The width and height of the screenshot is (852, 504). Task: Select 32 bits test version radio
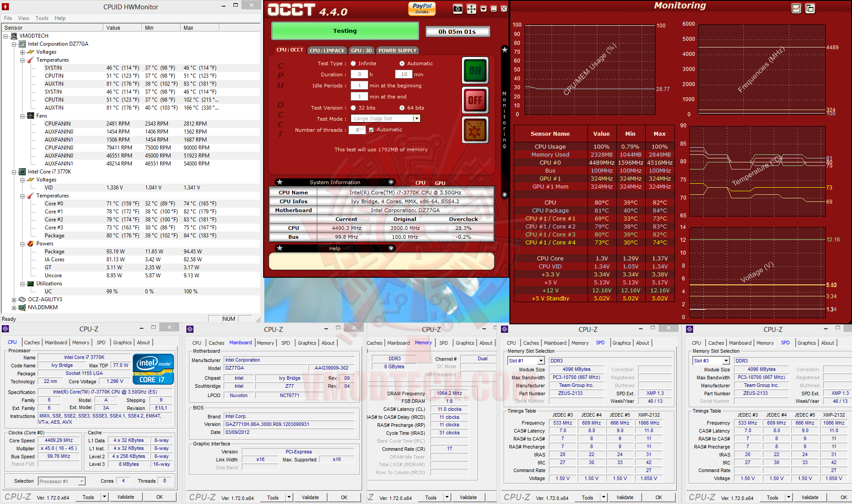(x=353, y=108)
